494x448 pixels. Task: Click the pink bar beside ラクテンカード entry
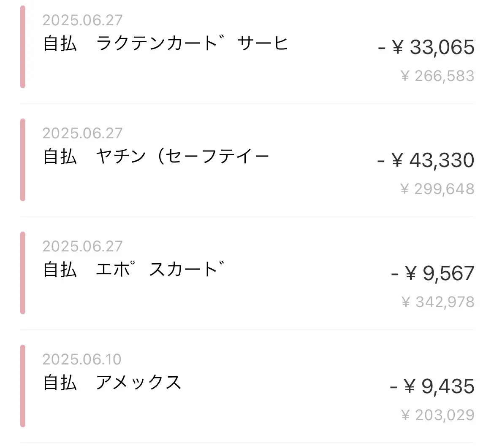coord(23,46)
